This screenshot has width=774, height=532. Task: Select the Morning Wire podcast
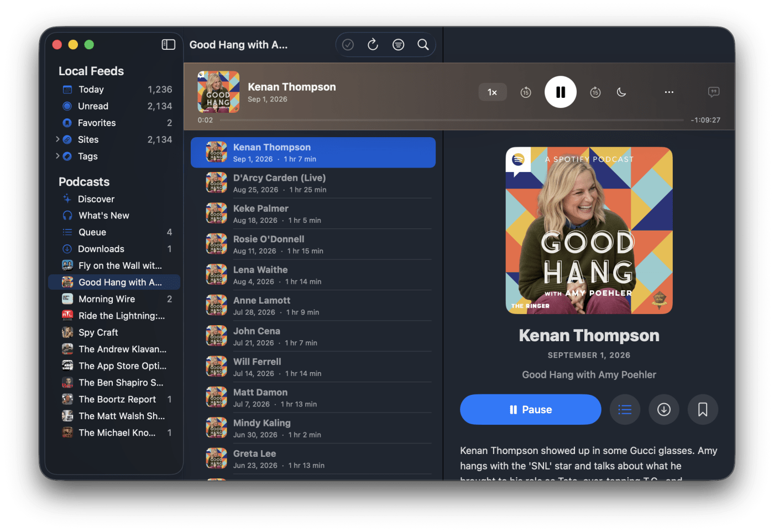point(114,299)
